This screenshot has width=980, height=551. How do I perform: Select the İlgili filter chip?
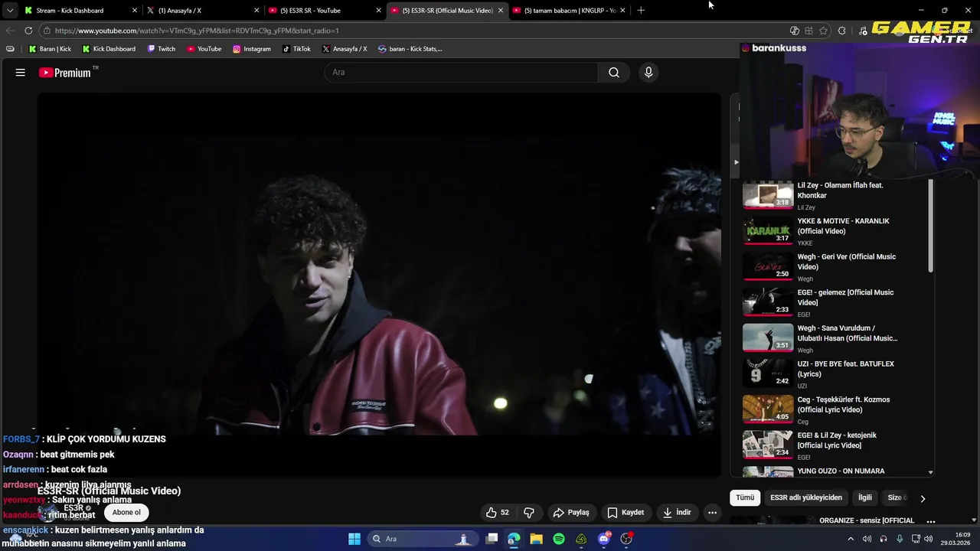click(864, 497)
